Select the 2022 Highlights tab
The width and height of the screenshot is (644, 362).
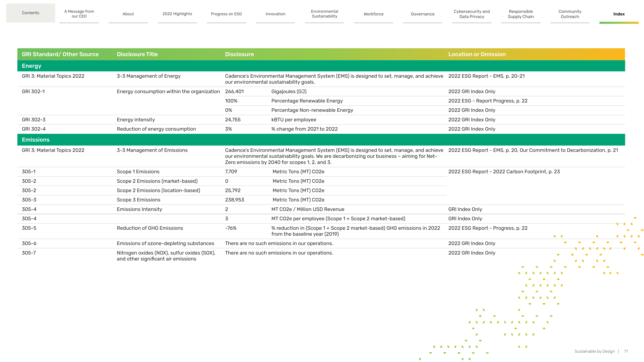[177, 14]
